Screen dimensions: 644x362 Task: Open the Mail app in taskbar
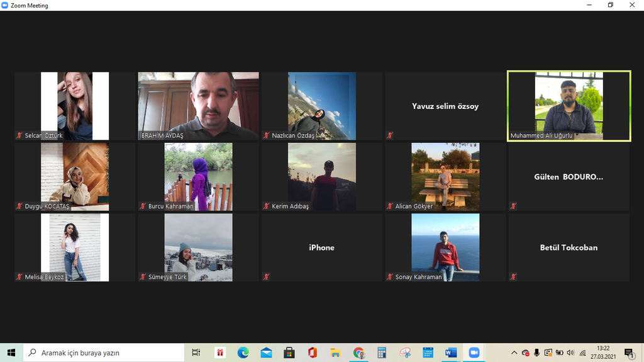click(266, 353)
